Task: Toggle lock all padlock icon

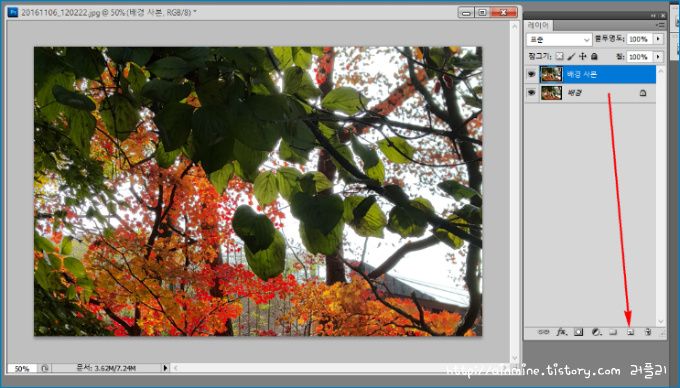Action: pyautogui.click(x=594, y=56)
